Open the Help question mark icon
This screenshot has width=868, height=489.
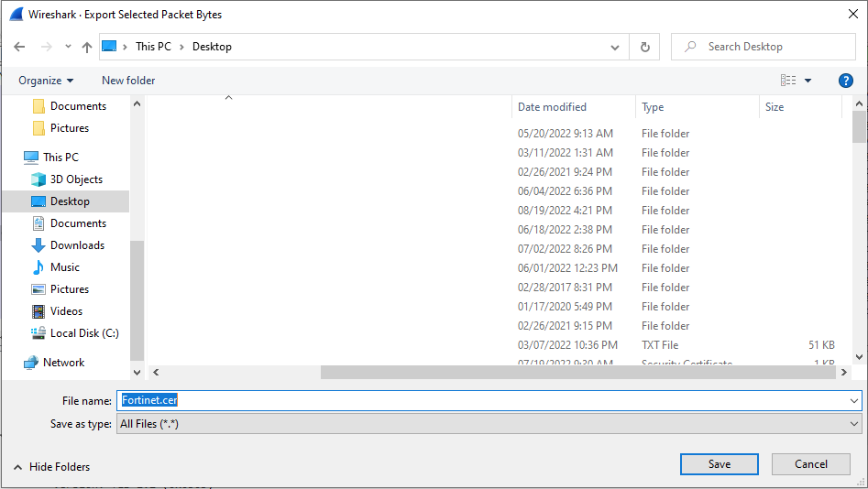coord(846,81)
